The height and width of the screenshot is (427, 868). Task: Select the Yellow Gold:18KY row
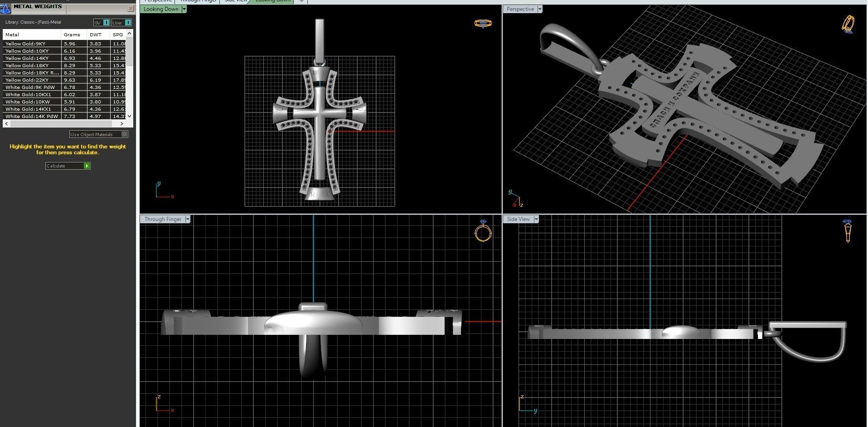tap(64, 65)
